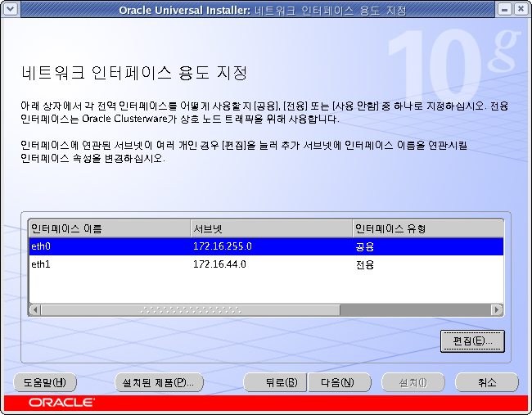Click the 인터페이스 유형 column header
The height and width of the screenshot is (415, 532).
pos(428,228)
